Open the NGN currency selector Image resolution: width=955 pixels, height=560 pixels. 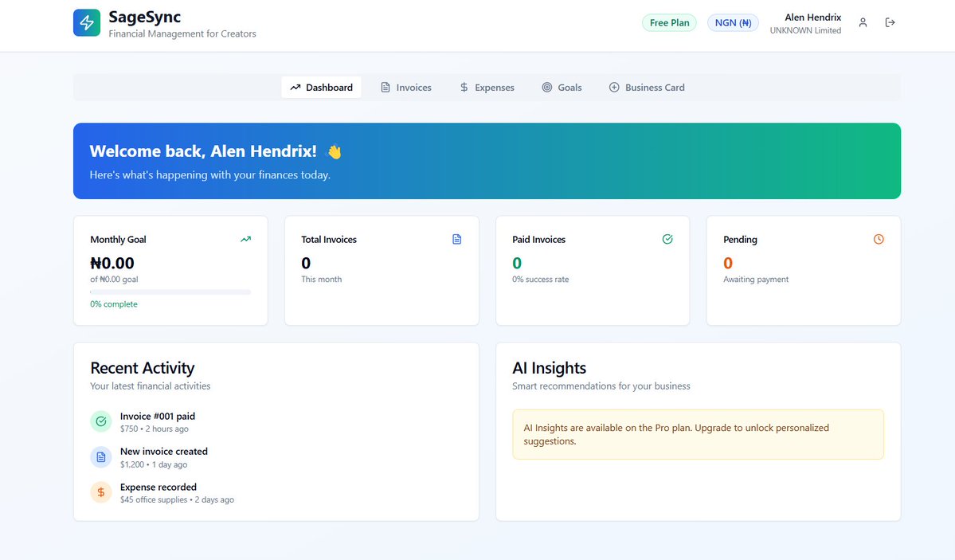(x=732, y=22)
